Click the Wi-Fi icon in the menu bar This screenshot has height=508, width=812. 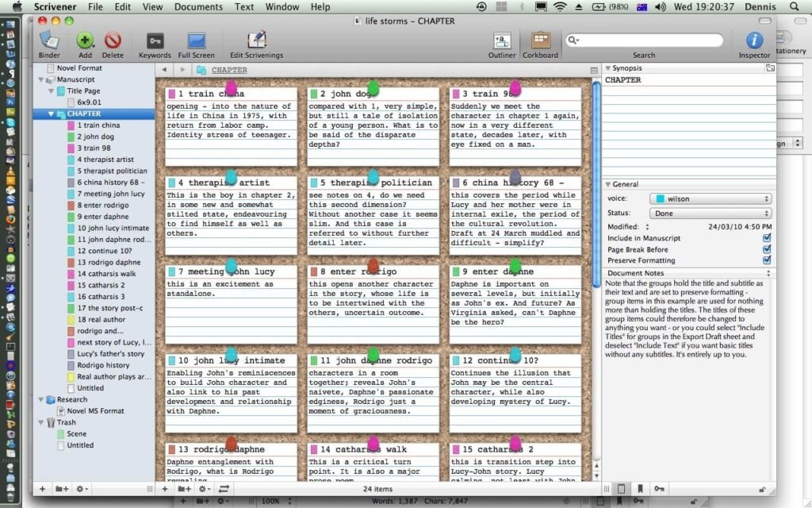[559, 6]
